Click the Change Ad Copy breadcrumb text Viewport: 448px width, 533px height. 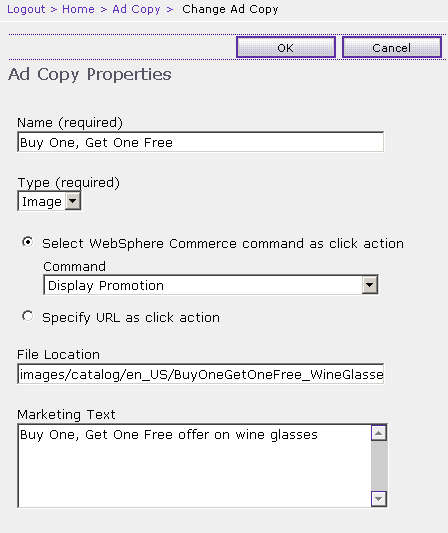230,9
